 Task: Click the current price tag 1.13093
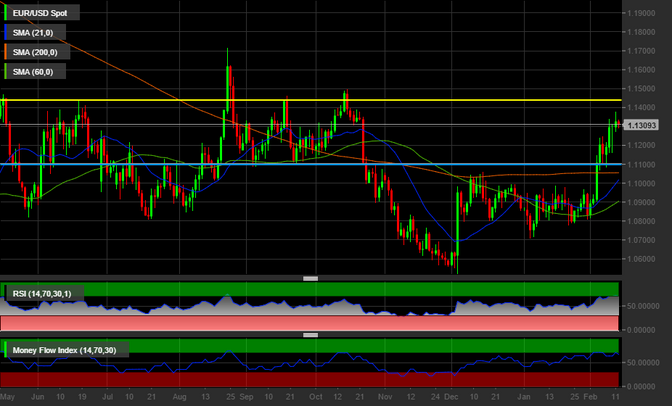click(641, 125)
